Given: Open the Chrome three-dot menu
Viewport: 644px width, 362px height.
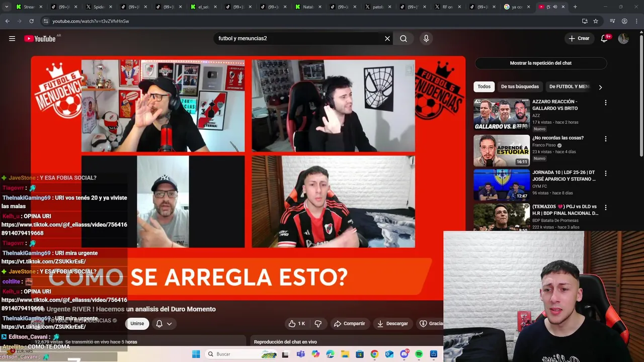Looking at the screenshot, I should (636, 21).
